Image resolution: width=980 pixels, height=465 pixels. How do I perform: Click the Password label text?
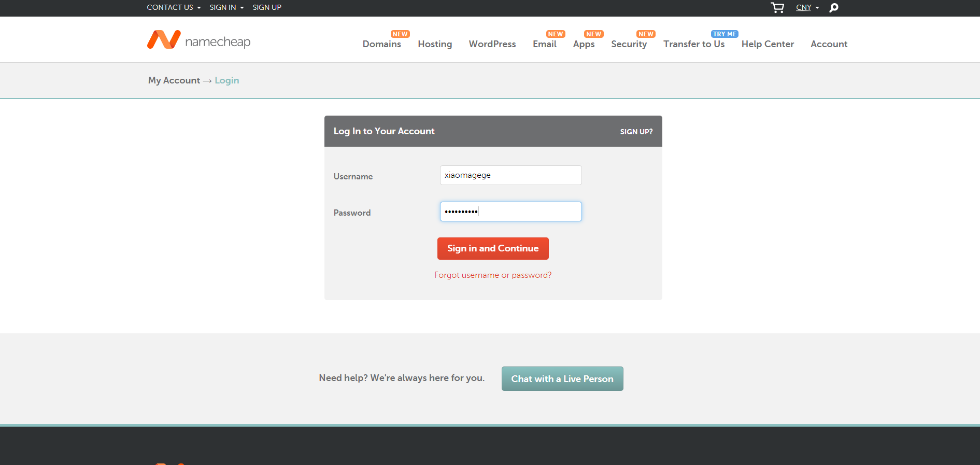pos(352,213)
